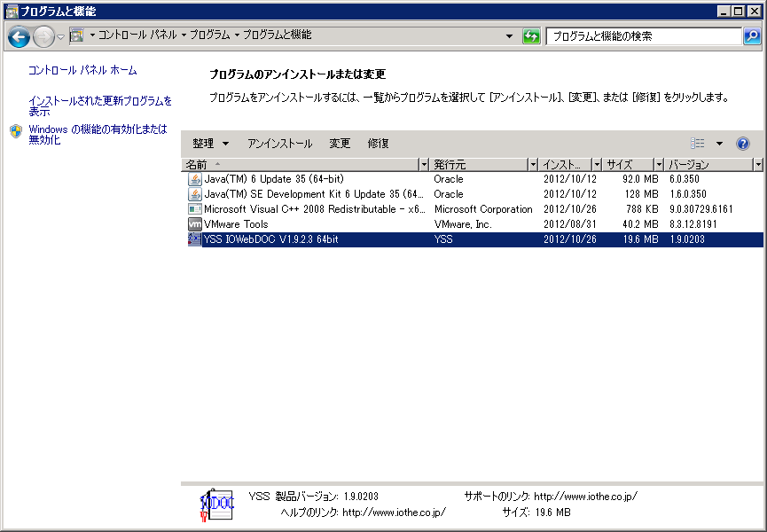Click the Microsoft Corporation publisher cell
The image size is (767, 532).
point(483,209)
